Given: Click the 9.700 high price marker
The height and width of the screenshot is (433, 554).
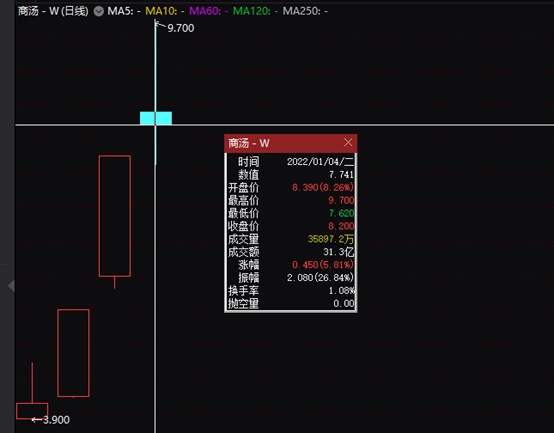Looking at the screenshot, I should [x=181, y=28].
